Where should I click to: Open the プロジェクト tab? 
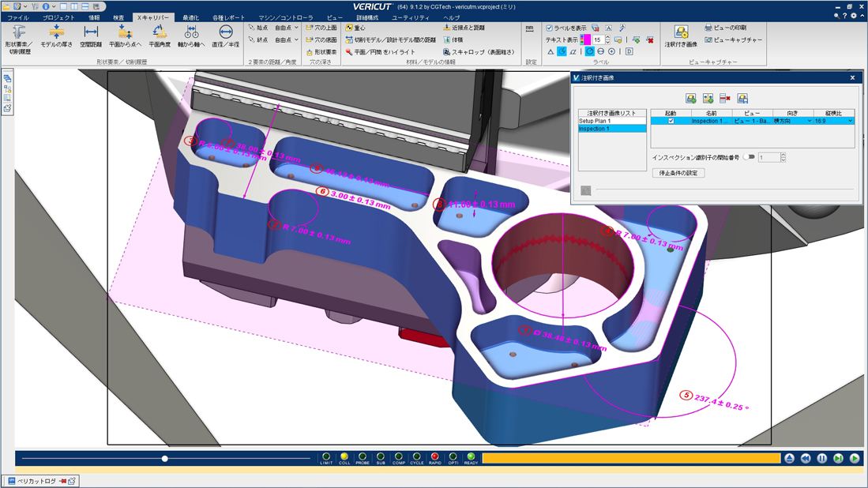coord(58,17)
